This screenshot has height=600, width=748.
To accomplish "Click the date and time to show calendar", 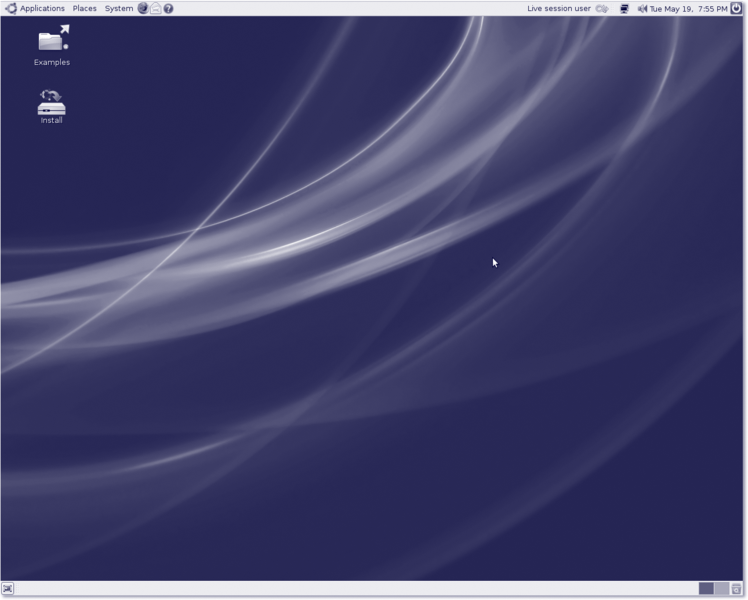I will (688, 8).
